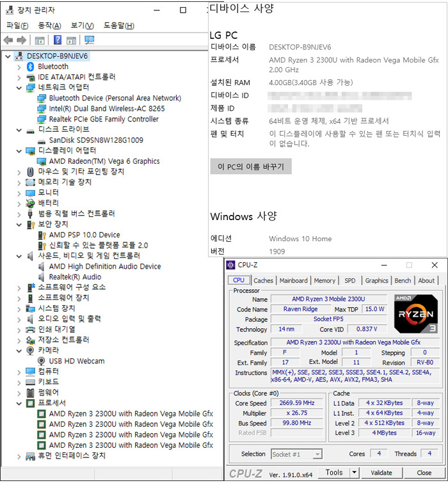448x483 pixels.
Task: Open the help icon in Device Manager toolbar
Action: coord(58,40)
